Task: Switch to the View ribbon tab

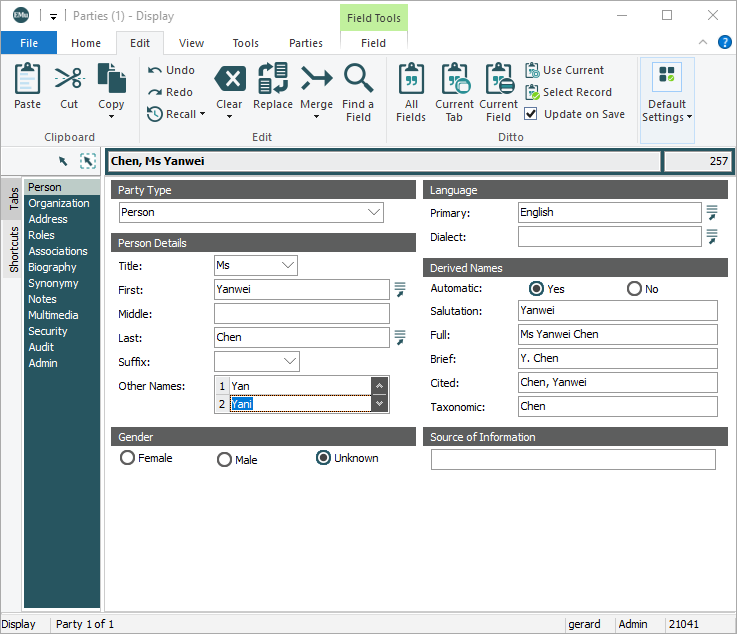Action: click(191, 43)
